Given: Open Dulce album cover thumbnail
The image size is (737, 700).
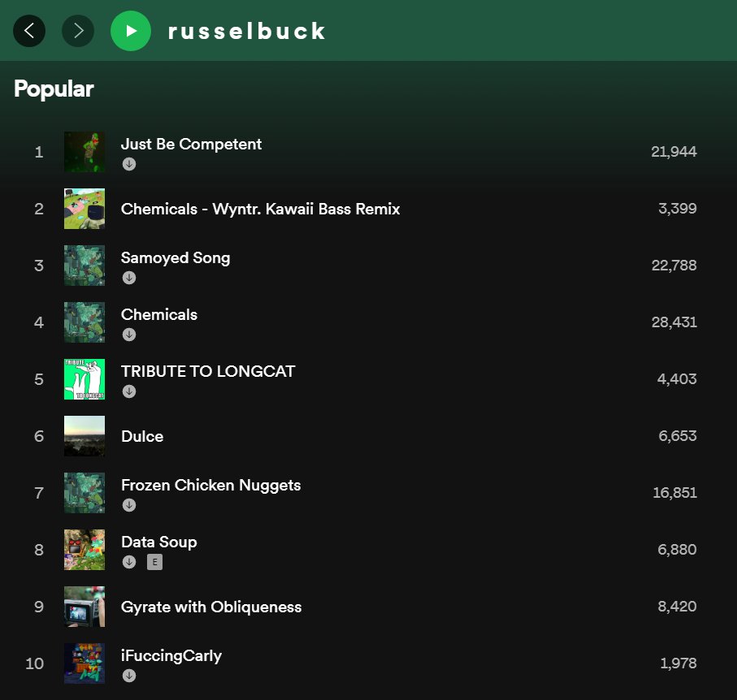Looking at the screenshot, I should coord(85,436).
